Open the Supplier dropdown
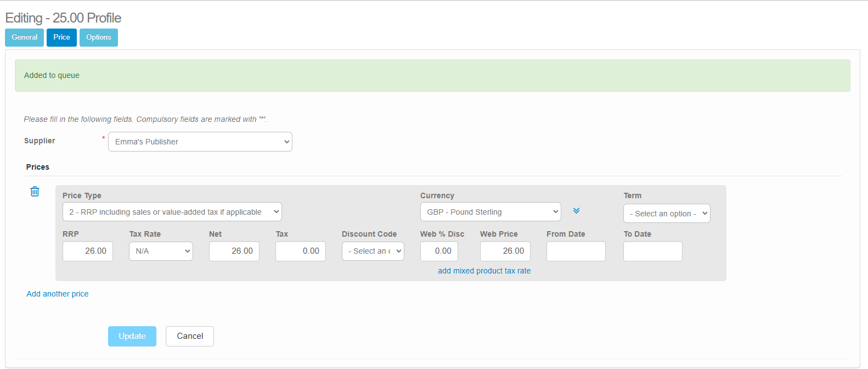The width and height of the screenshot is (868, 369). tap(200, 142)
